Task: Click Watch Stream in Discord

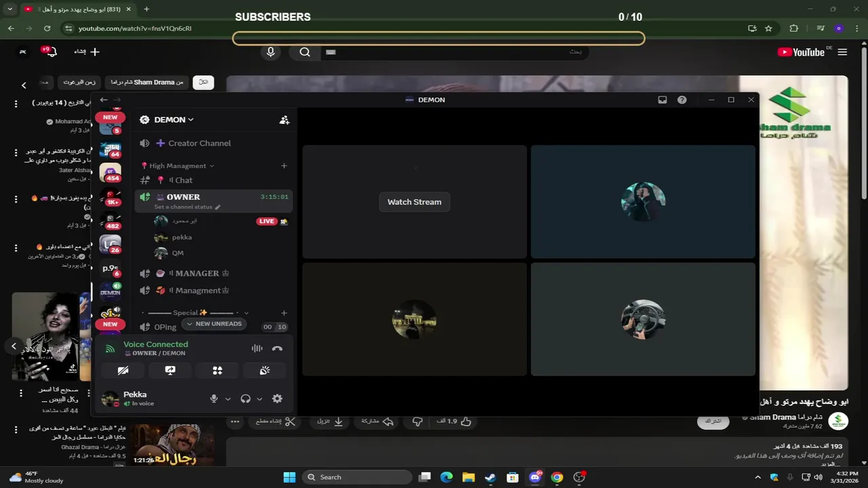Action: [414, 202]
